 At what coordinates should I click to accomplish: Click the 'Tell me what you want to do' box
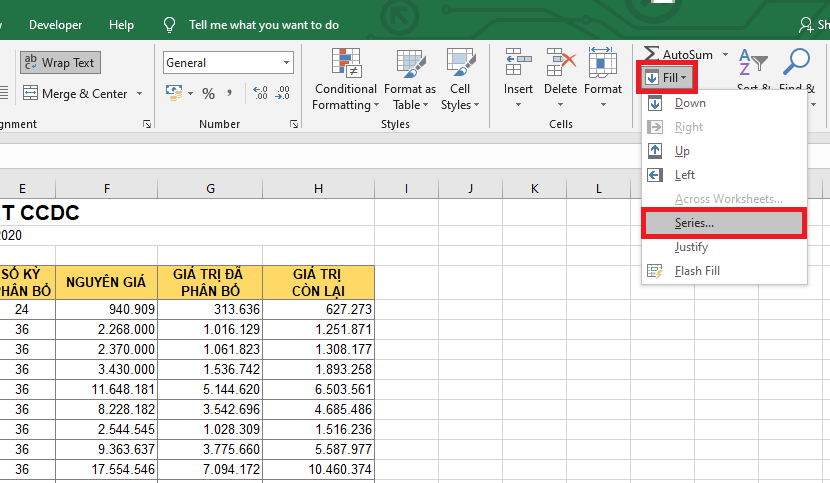pos(263,25)
